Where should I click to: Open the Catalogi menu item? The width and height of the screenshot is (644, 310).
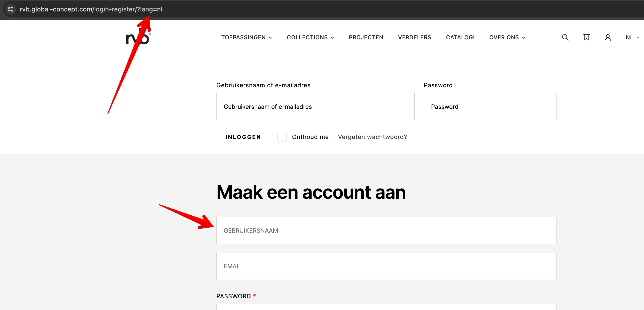(460, 37)
